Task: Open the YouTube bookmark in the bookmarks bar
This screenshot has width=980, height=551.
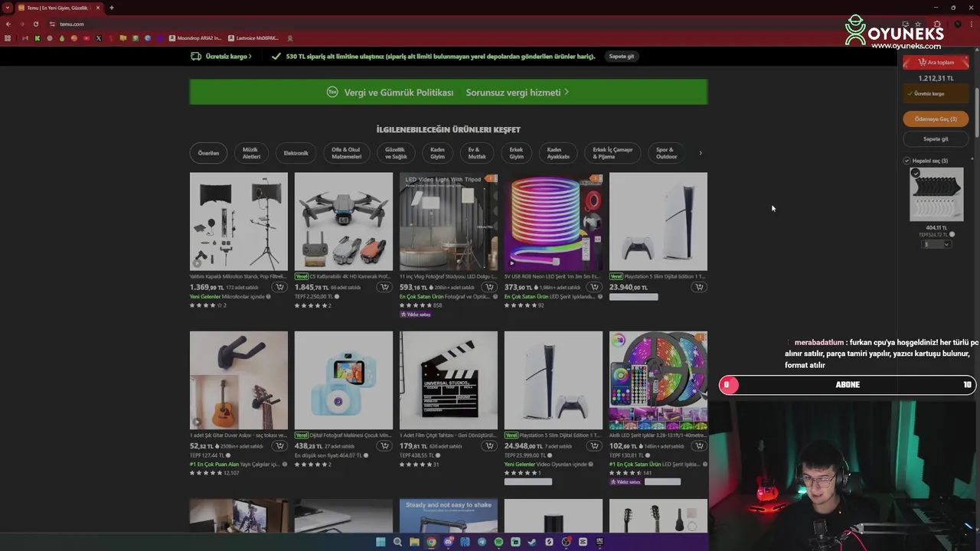Action: click(87, 38)
